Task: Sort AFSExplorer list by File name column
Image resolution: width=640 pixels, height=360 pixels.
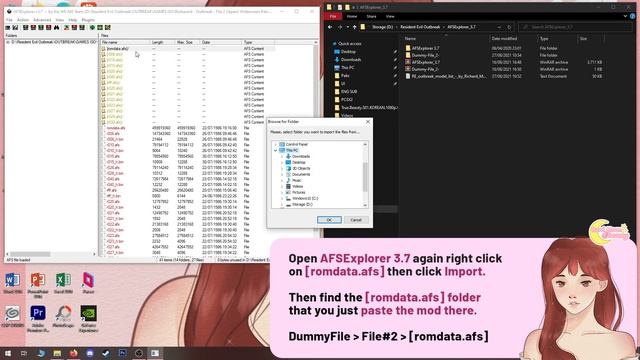Action: point(125,42)
